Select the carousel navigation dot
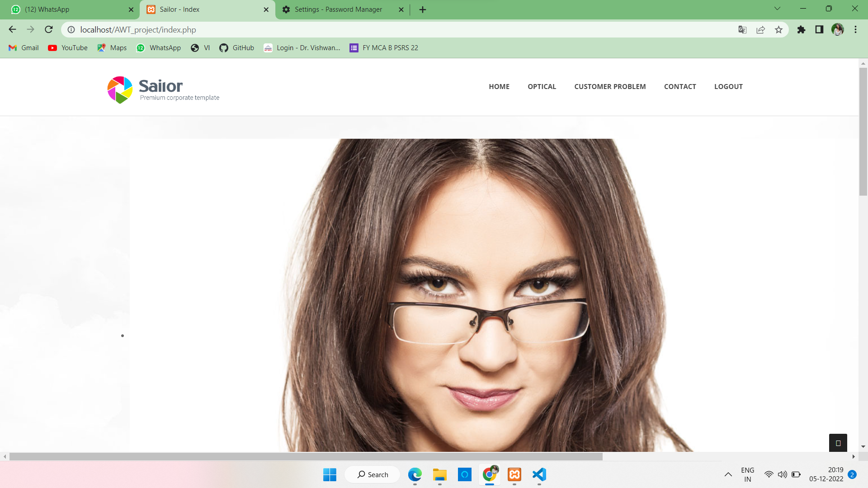 [123, 335]
